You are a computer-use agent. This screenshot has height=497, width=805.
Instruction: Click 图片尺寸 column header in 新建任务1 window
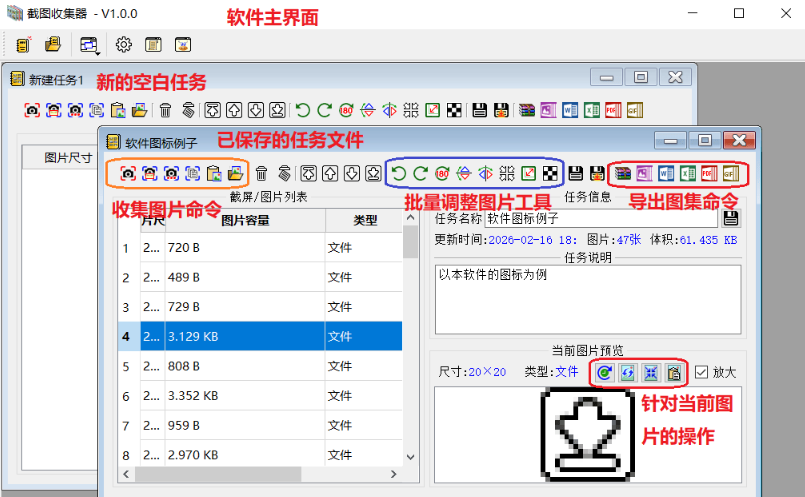point(68,158)
